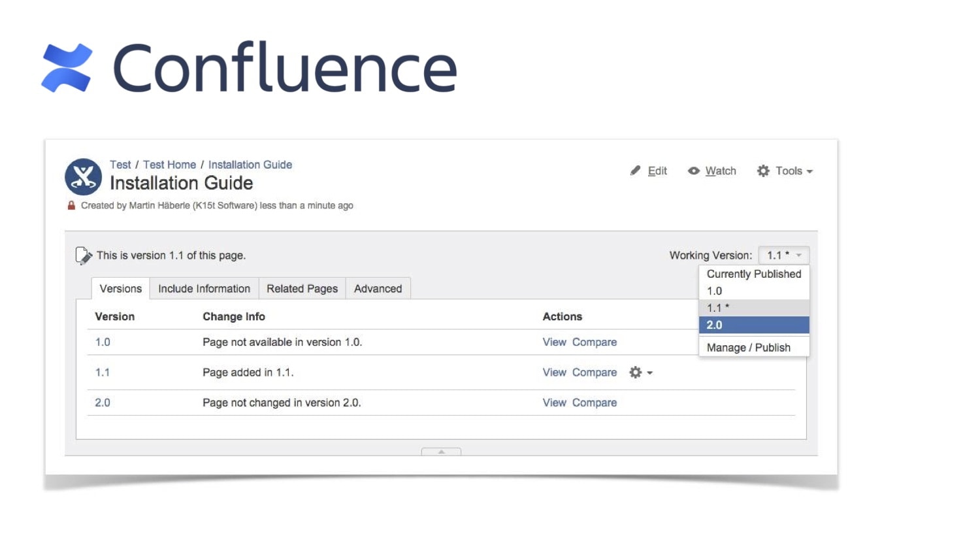Select version 1.0 in dropdown list
The image size is (980, 551).
754,291
